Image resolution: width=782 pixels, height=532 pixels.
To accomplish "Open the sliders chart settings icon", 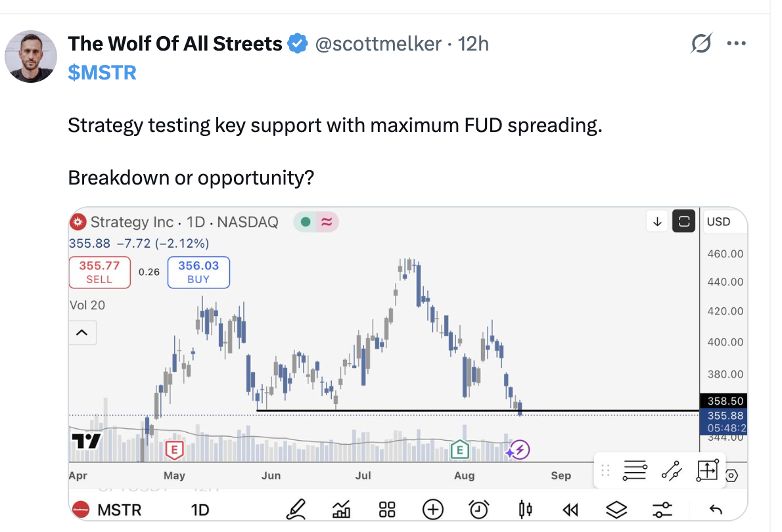I will [662, 510].
